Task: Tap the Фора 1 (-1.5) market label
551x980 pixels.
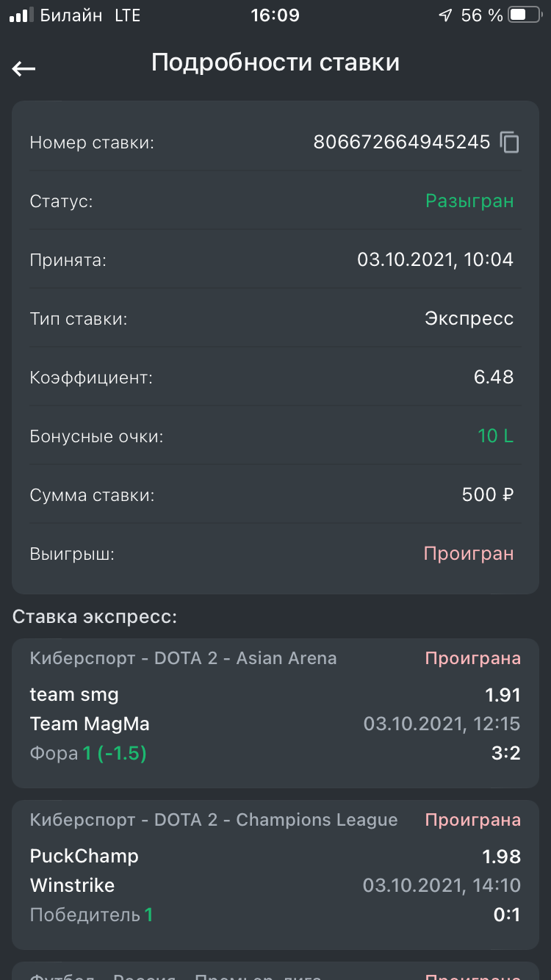Action: click(x=88, y=754)
